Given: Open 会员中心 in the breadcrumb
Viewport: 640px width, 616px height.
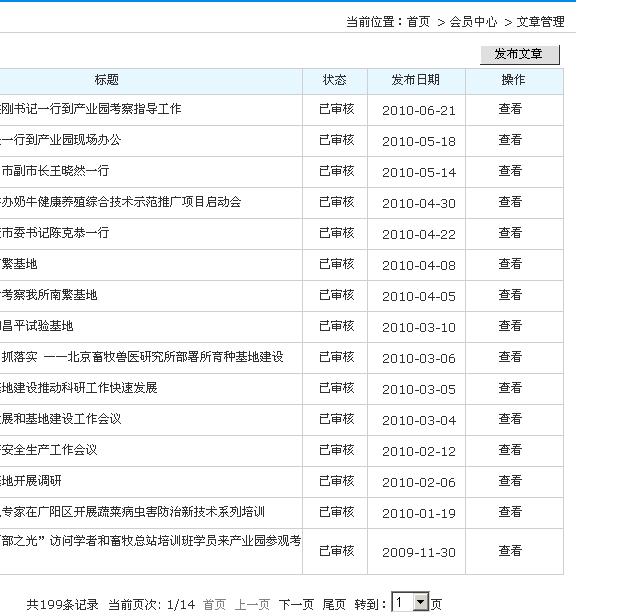Looking at the screenshot, I should [x=473, y=22].
